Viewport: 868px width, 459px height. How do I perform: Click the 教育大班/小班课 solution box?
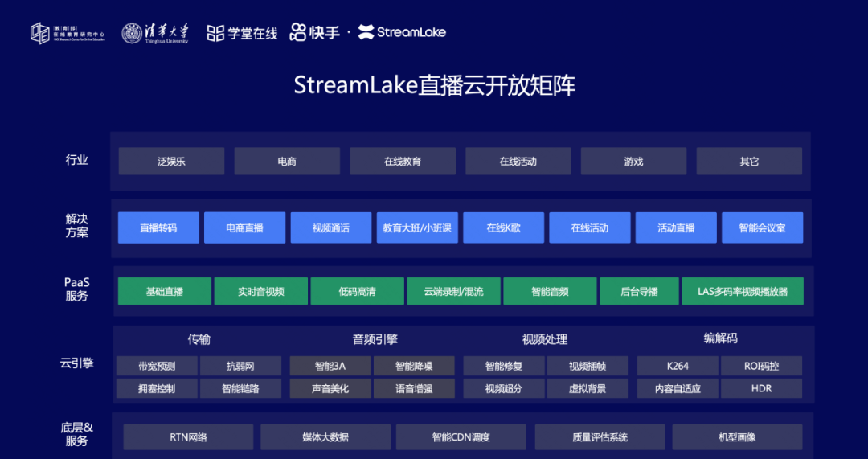coord(417,227)
